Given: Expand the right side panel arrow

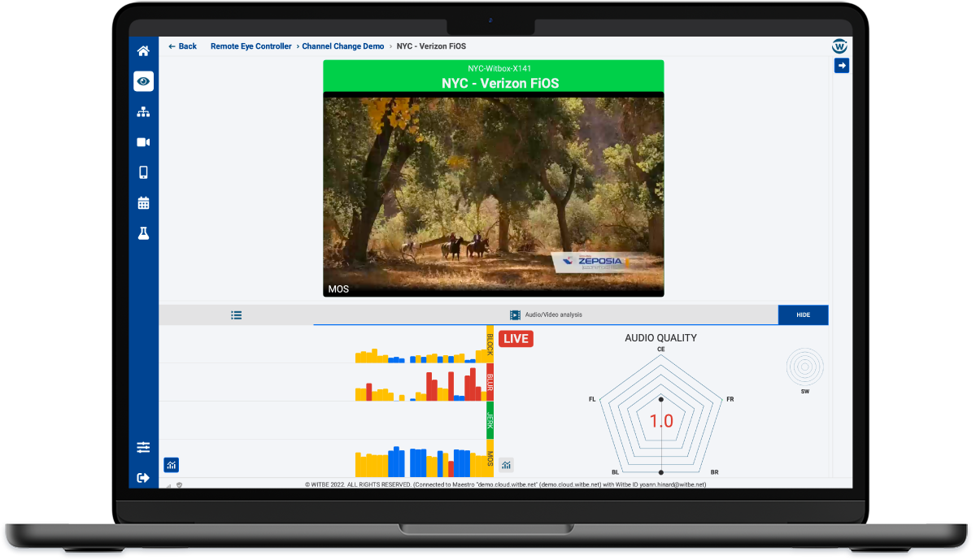Looking at the screenshot, I should pos(842,66).
